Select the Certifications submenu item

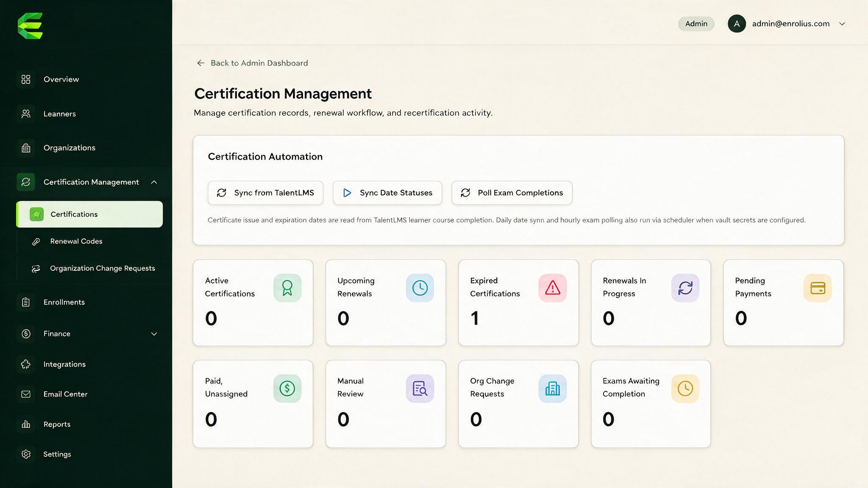tap(89, 214)
